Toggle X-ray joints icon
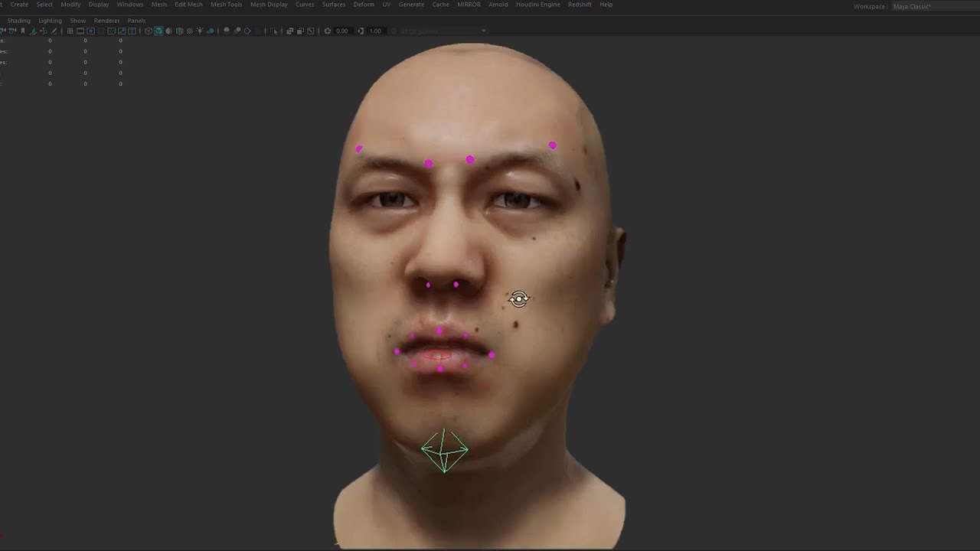 (311, 31)
